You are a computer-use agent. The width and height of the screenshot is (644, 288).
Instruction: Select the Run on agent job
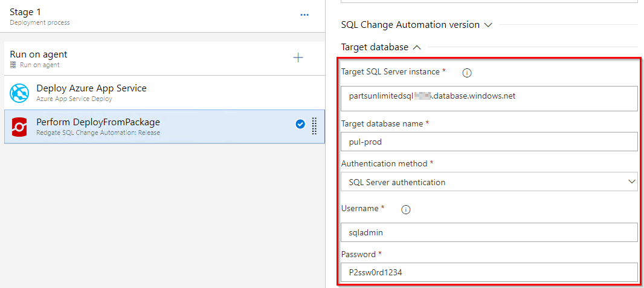pyautogui.click(x=164, y=59)
